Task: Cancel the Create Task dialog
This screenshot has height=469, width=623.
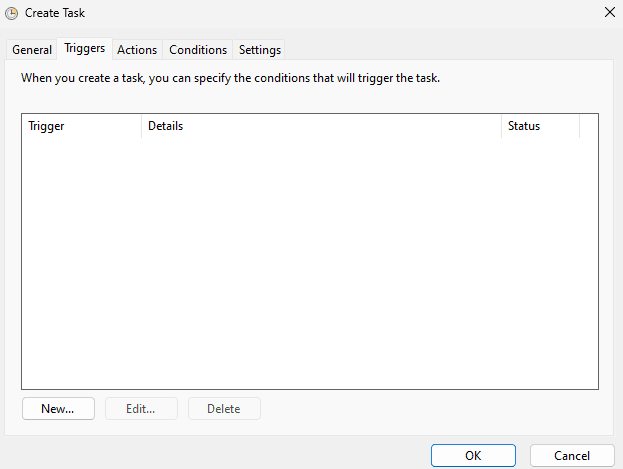Action: click(x=572, y=455)
